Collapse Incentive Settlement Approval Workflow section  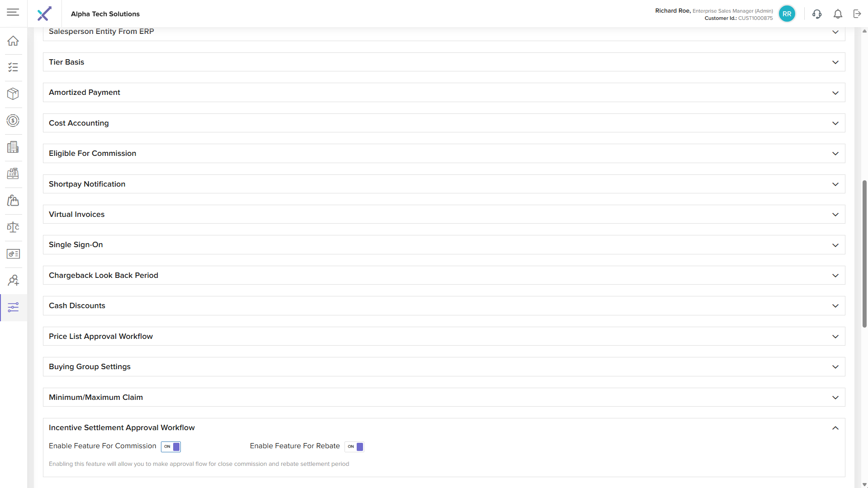[835, 428]
